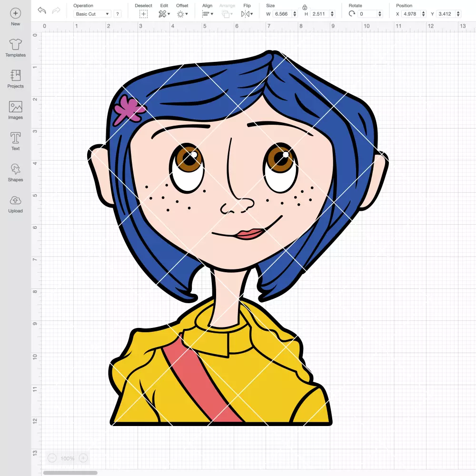Open the Images library
This screenshot has width=476, height=476.
coord(16,110)
